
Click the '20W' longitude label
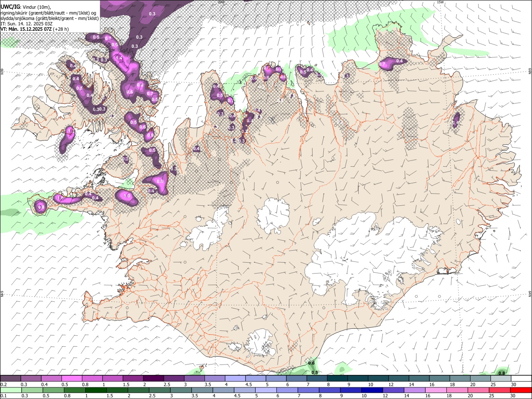221,2
